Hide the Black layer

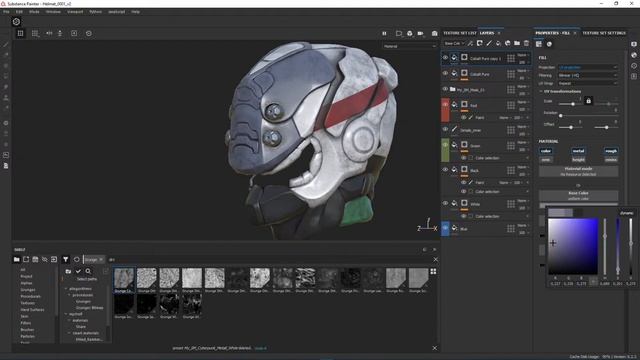click(x=445, y=170)
